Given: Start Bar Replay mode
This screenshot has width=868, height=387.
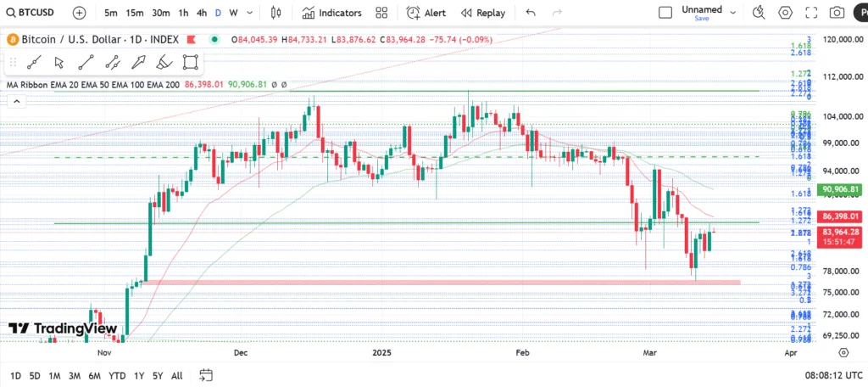Looking at the screenshot, I should (482, 13).
